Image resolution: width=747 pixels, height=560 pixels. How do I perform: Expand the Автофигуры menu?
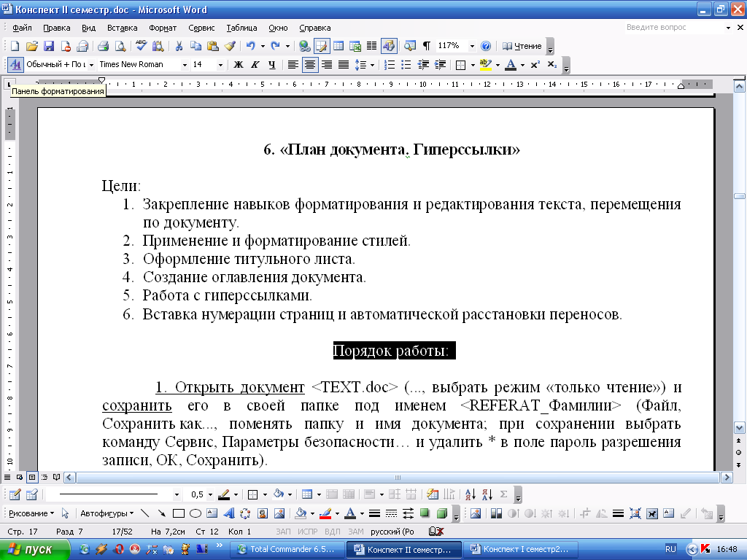107,513
